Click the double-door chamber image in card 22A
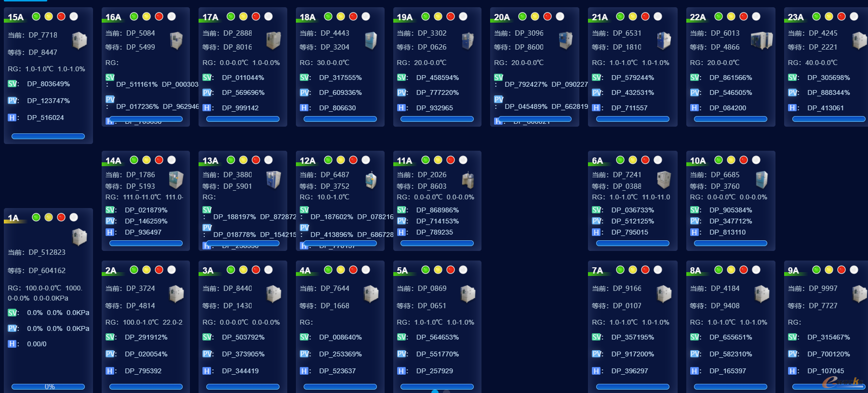The image size is (868, 393). click(762, 41)
